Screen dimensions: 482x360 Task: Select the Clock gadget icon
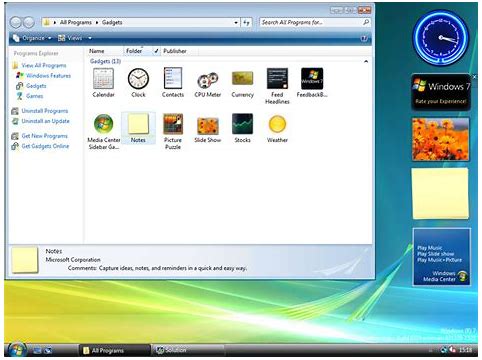138,79
